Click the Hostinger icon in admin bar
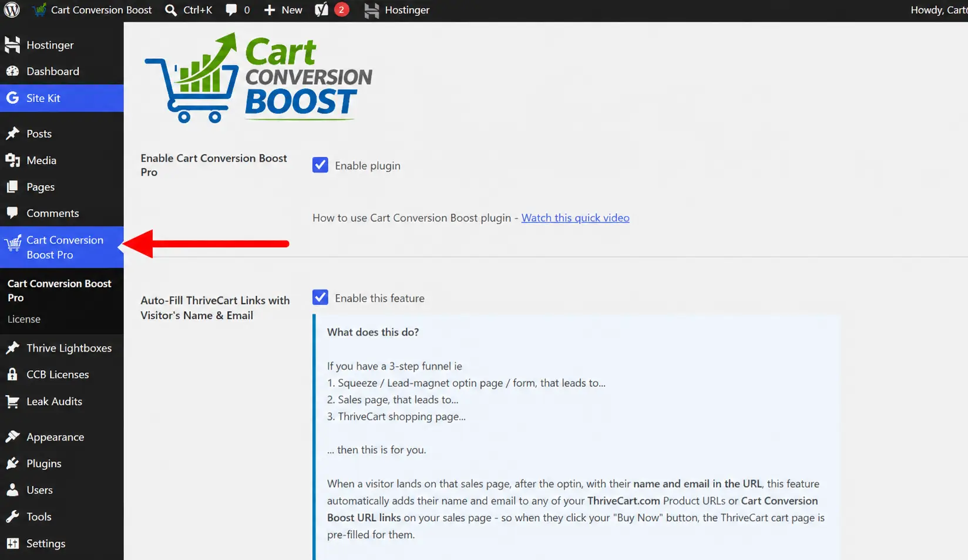The height and width of the screenshot is (560, 968). [x=372, y=10]
